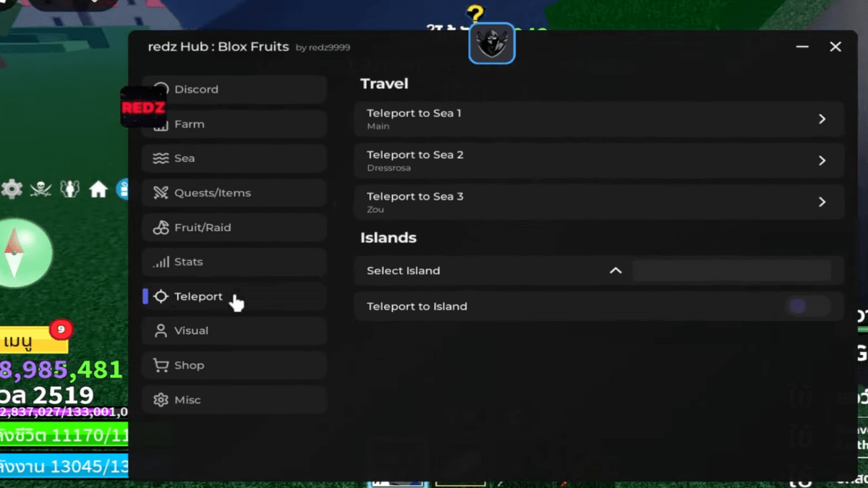This screenshot has height=488, width=868.
Task: Click the green compass icon
Action: click(x=22, y=253)
